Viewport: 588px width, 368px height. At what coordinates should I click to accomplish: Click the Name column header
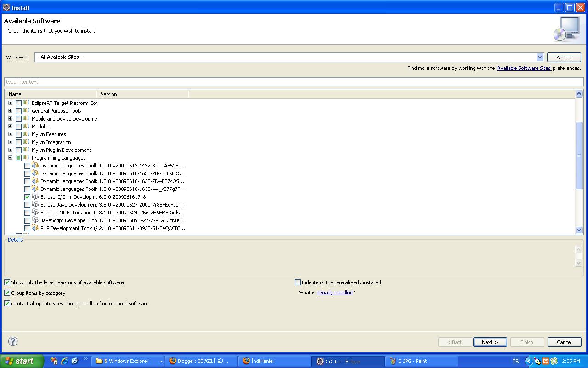point(51,94)
